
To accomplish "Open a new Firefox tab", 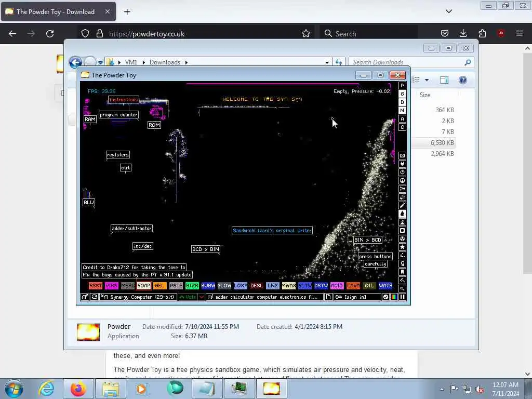I will pyautogui.click(x=127, y=12).
